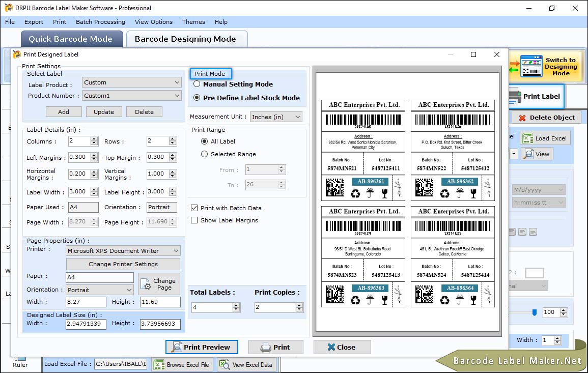
Task: Click the Add label button
Action: point(64,112)
